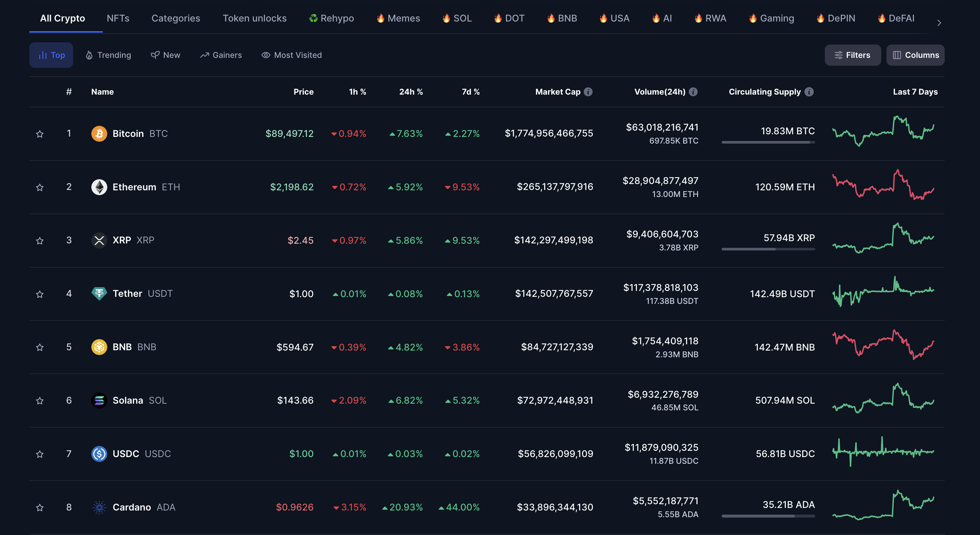Select the fire icon next to Memes
980x535 pixels.
pos(380,18)
